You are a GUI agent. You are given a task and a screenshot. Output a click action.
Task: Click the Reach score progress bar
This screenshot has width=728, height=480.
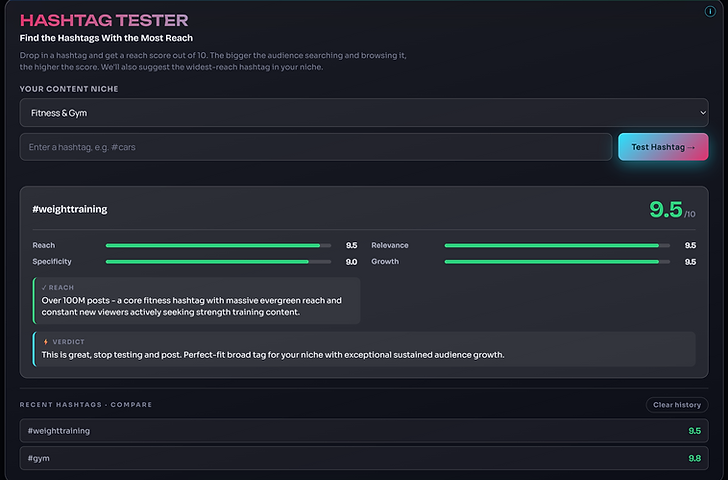click(219, 246)
